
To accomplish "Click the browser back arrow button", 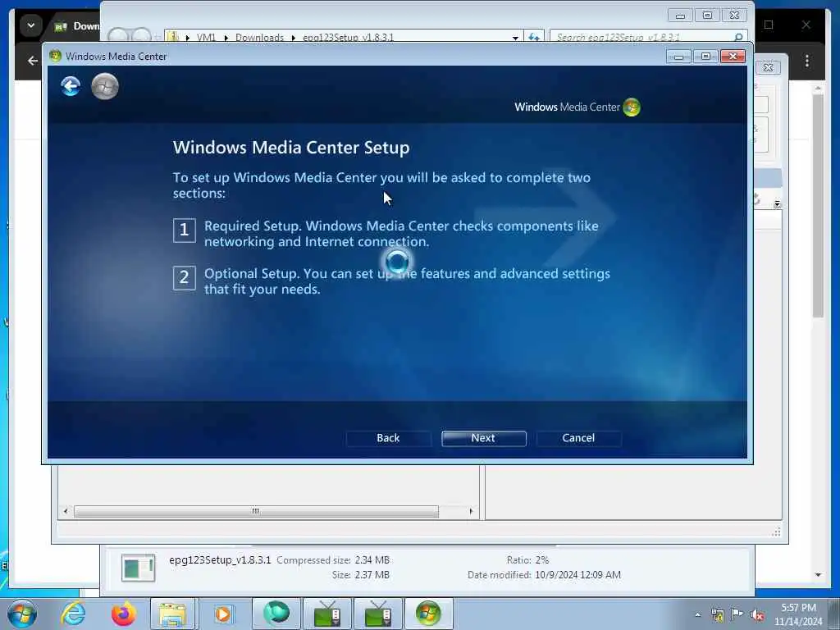I will click(x=32, y=61).
